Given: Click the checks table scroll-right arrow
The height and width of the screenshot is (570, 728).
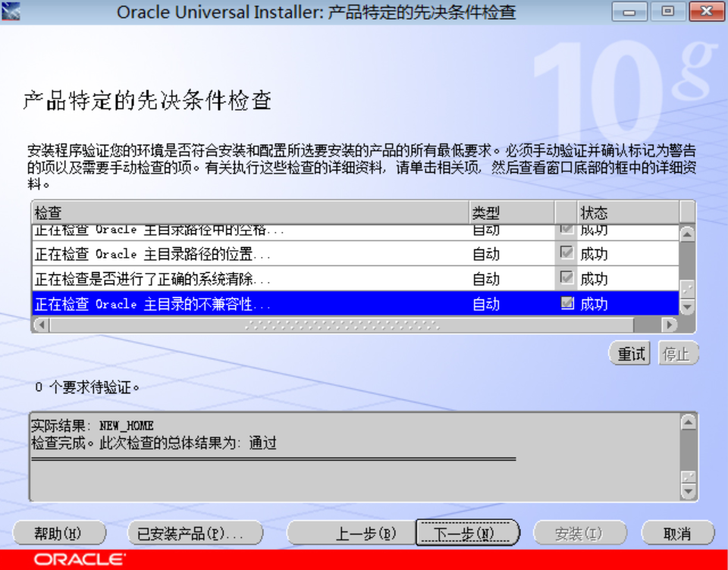Looking at the screenshot, I should [x=670, y=324].
